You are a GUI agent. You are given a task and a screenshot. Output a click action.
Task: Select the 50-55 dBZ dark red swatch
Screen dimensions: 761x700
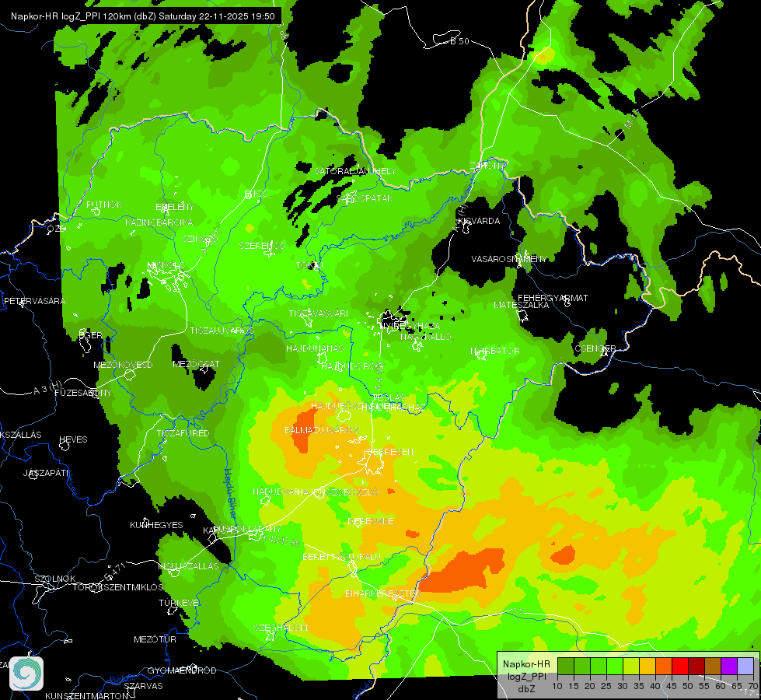pyautogui.click(x=696, y=666)
